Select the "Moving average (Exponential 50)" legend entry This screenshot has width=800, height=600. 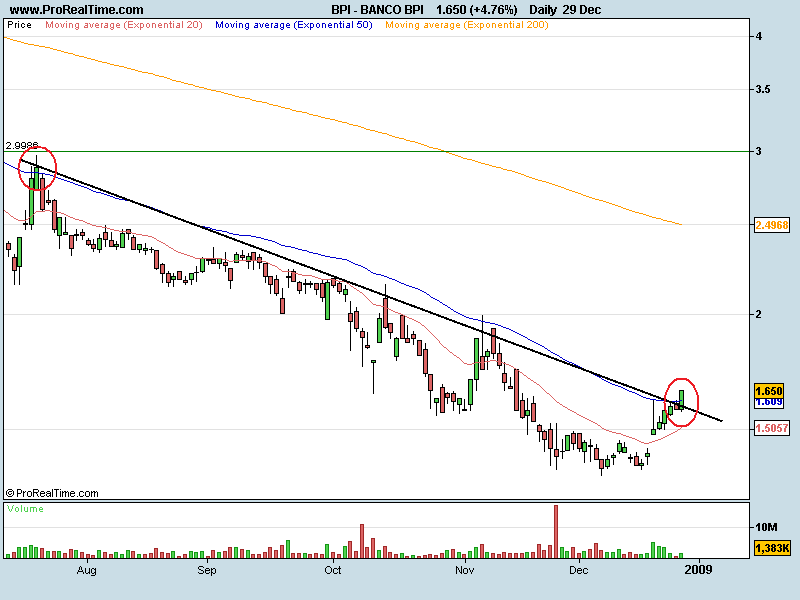(294, 25)
